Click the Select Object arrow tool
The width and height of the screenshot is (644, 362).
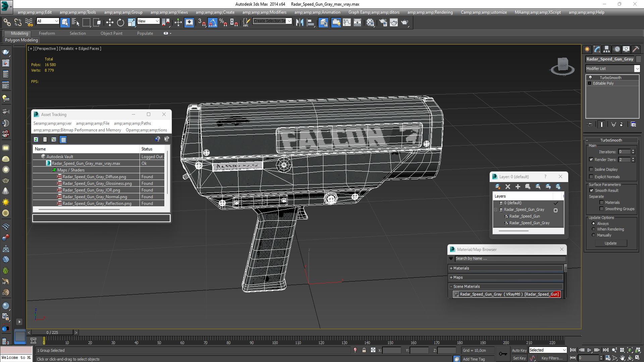(x=65, y=22)
